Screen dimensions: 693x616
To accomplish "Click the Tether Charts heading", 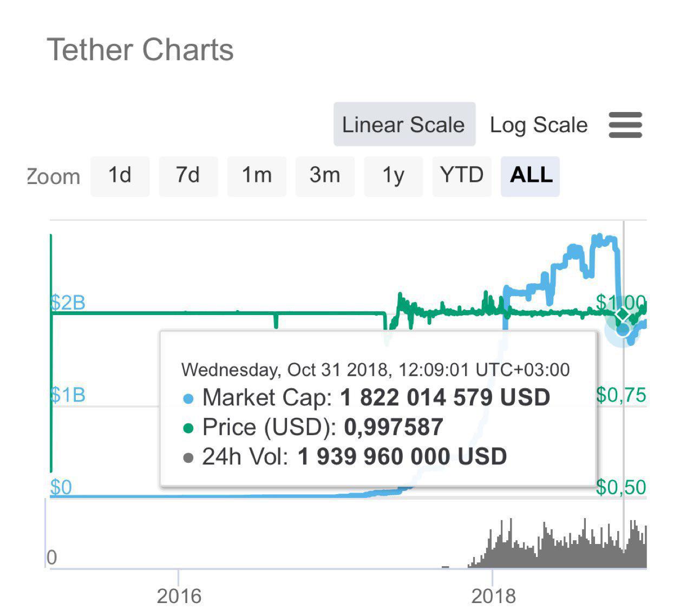I will tap(140, 50).
